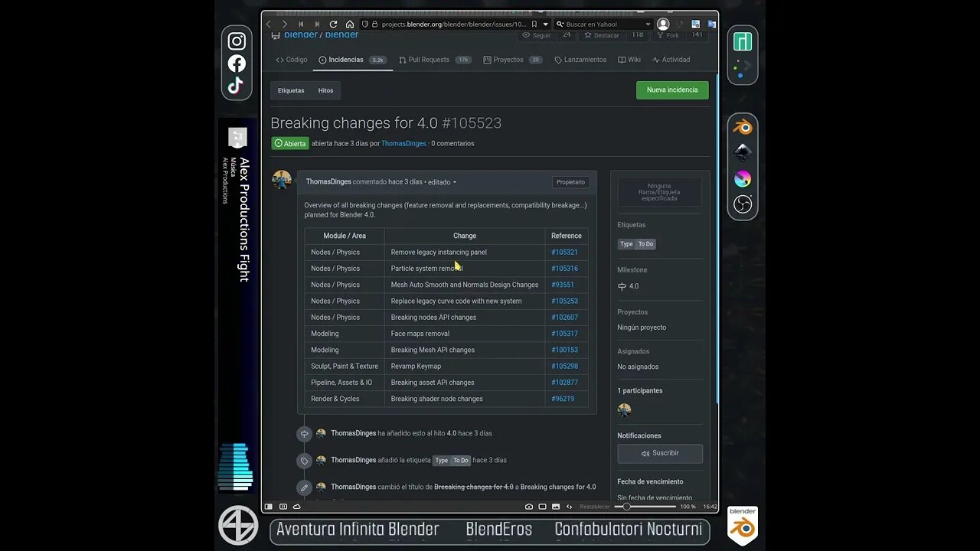Open address bar history dropdown
This screenshot has height=551, width=980.
545,24
